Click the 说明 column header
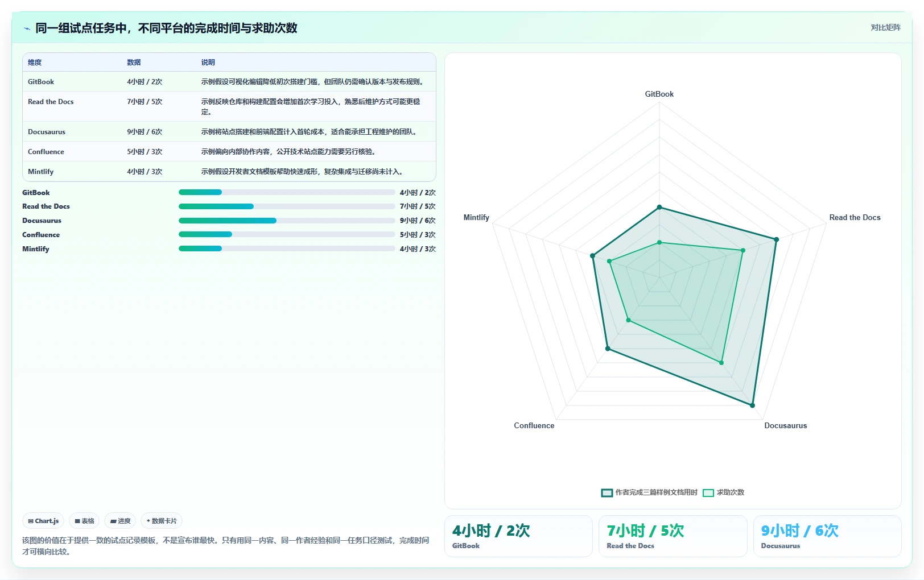The height and width of the screenshot is (580, 924). pyautogui.click(x=208, y=63)
